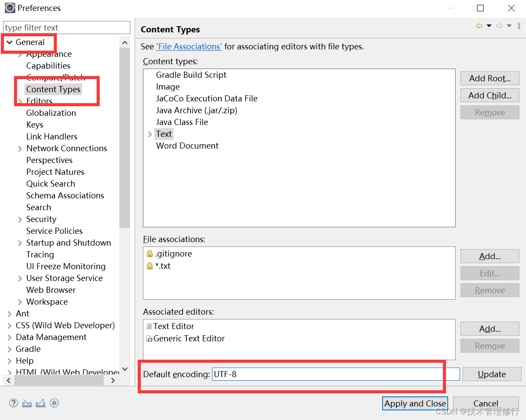Image resolution: width=526 pixels, height=420 pixels.
Task: Click the Eclipse icon in title bar
Action: click(x=10, y=8)
